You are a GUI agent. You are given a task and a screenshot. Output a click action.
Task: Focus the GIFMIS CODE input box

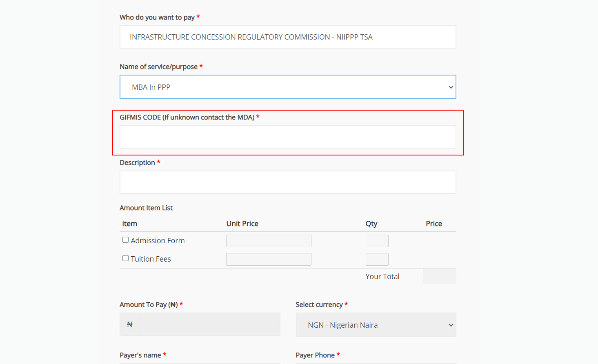287,137
